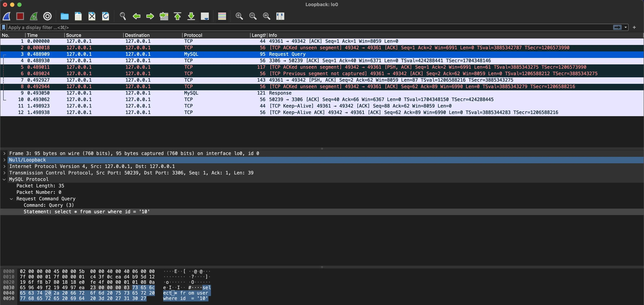This screenshot has width=644, height=305.
Task: Sort packets by Time column header
Action: (45, 35)
